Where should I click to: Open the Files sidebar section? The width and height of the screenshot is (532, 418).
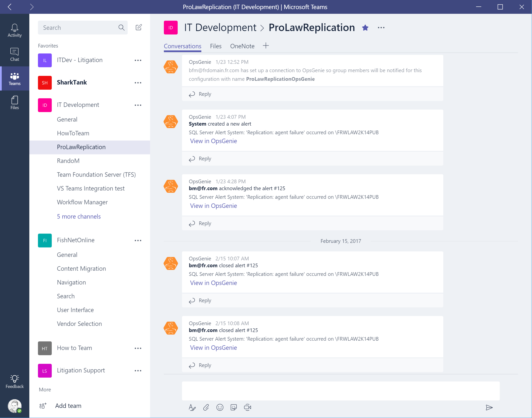(15, 103)
